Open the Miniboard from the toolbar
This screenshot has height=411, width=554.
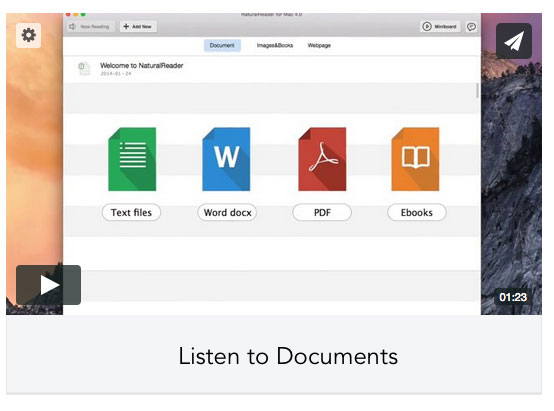click(x=440, y=27)
